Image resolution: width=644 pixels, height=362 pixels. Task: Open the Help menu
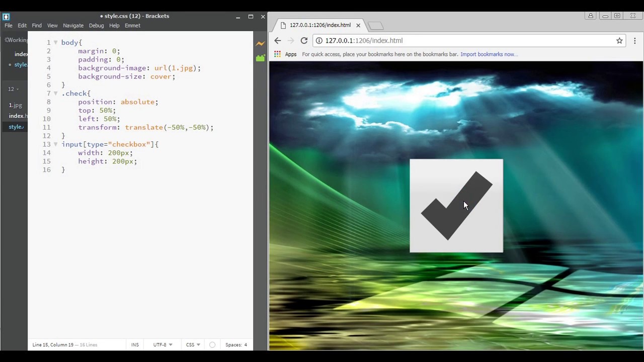[114, 26]
